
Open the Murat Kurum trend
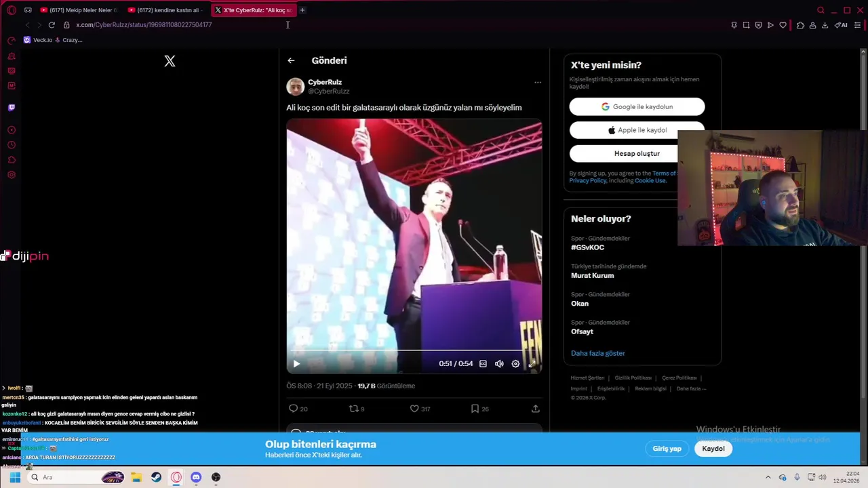click(592, 276)
